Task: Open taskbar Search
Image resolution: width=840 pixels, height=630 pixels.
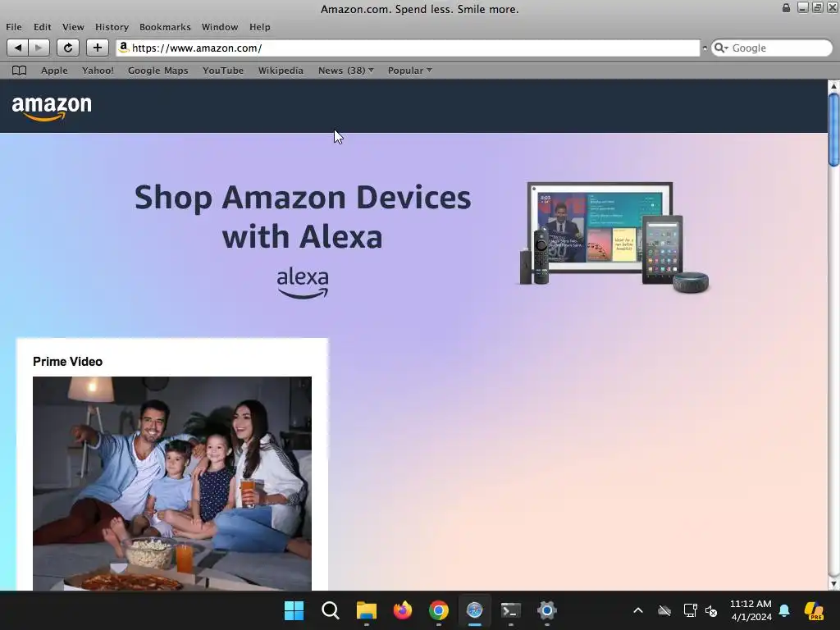Action: click(x=330, y=610)
